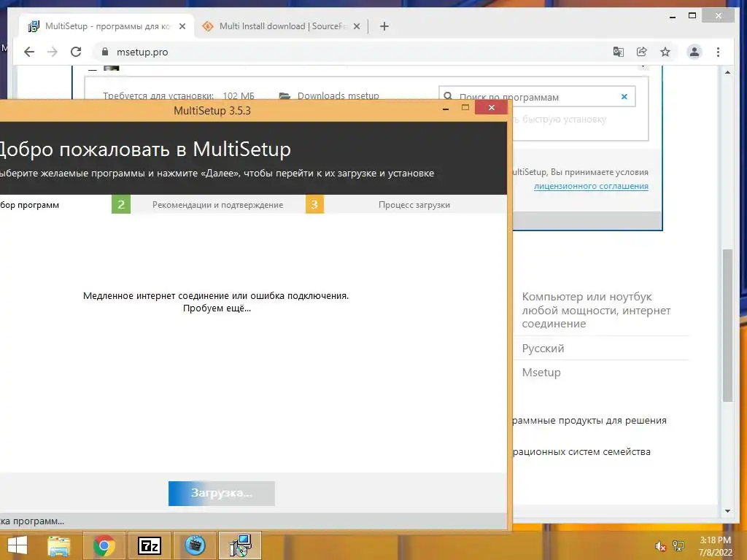Reload the msetup.pro page
Viewport: 747px width, 560px height.
pyautogui.click(x=76, y=52)
